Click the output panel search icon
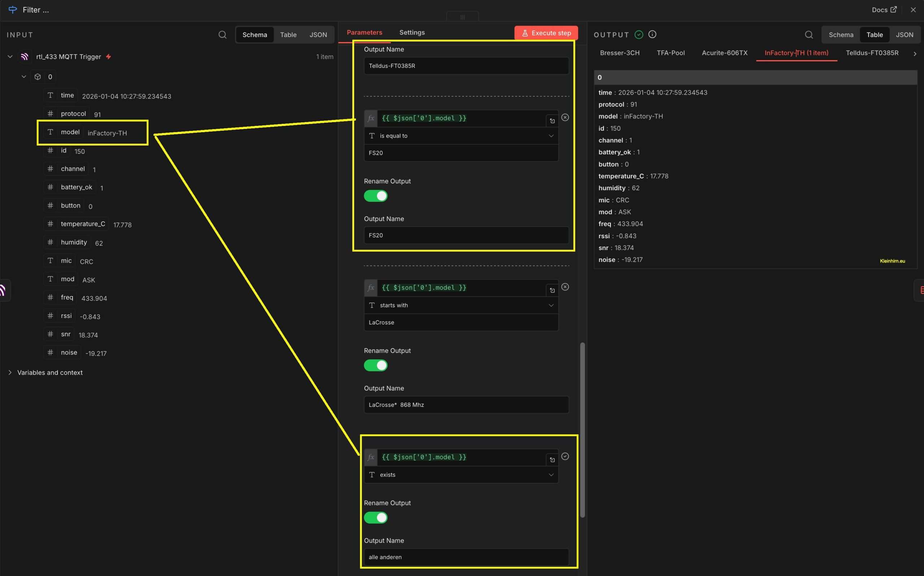The height and width of the screenshot is (576, 924). coord(808,35)
